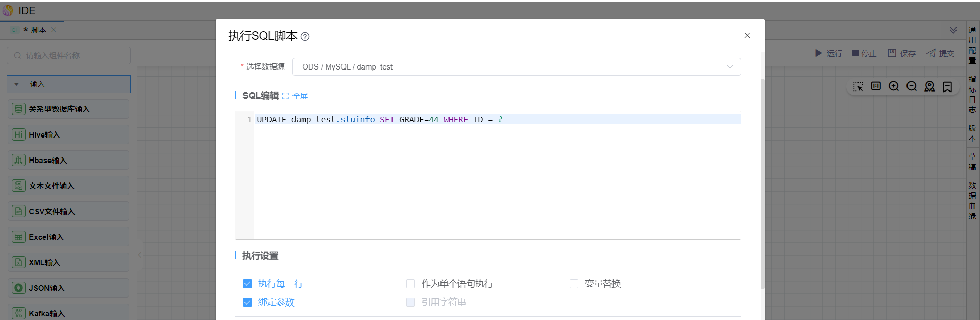Click the 停止 stop button
Viewport: 980px width, 320px height.
(x=864, y=53)
